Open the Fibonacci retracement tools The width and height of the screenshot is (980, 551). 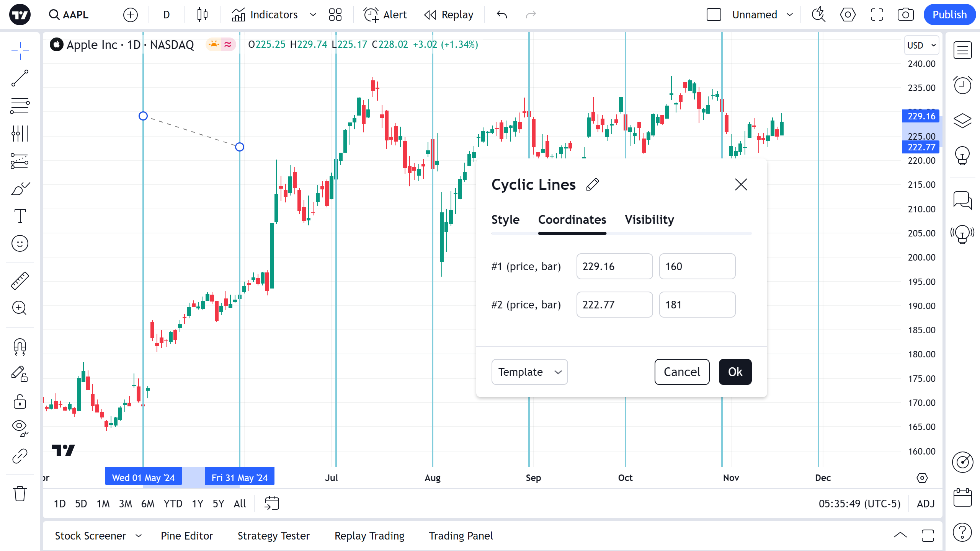[x=20, y=106]
